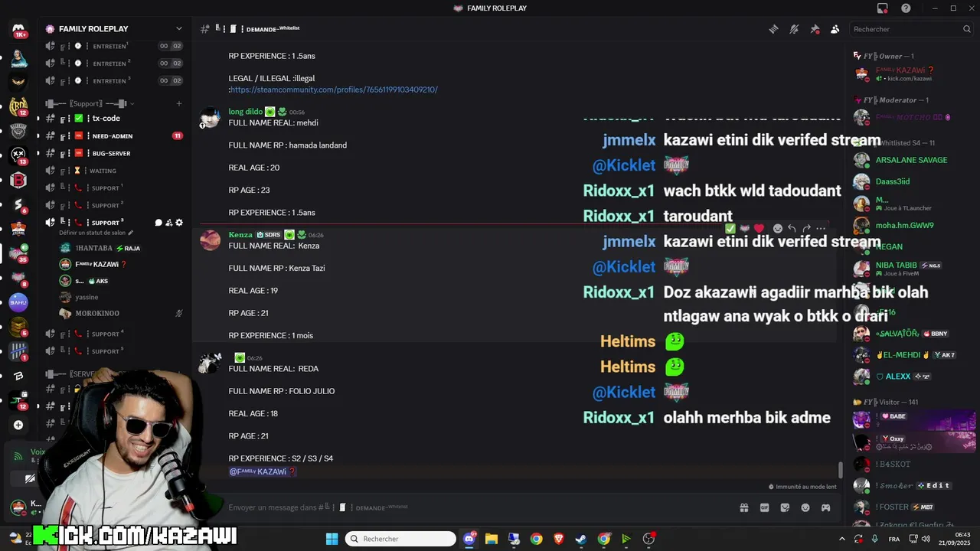
Task: Open the BAHJ server icon
Action: [x=18, y=302]
